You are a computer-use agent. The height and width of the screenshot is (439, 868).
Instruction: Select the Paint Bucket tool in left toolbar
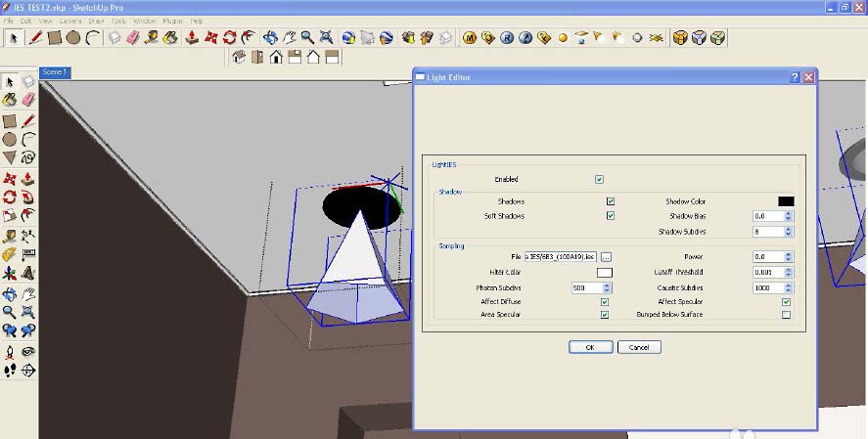click(10, 100)
